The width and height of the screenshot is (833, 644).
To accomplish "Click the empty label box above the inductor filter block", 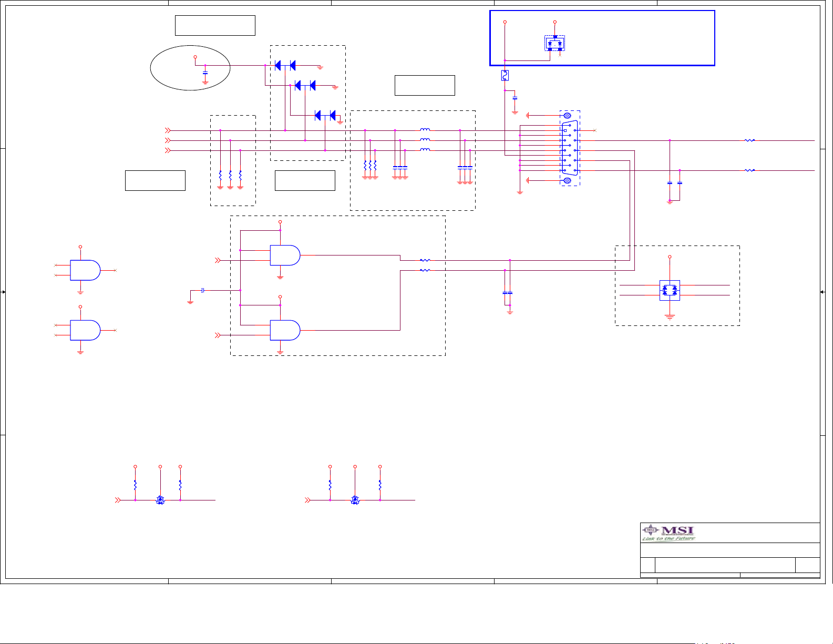I will (x=425, y=85).
